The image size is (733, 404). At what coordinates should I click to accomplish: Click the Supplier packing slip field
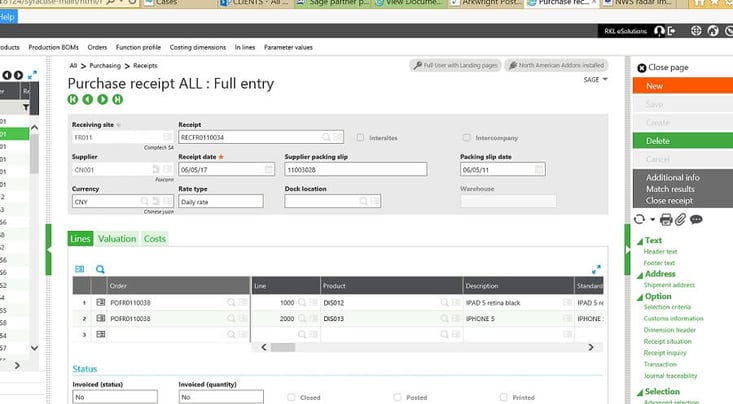click(356, 169)
